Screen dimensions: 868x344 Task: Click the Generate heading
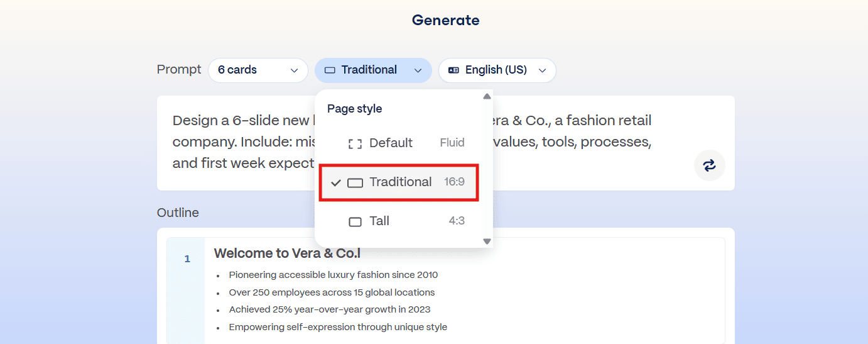pos(446,20)
